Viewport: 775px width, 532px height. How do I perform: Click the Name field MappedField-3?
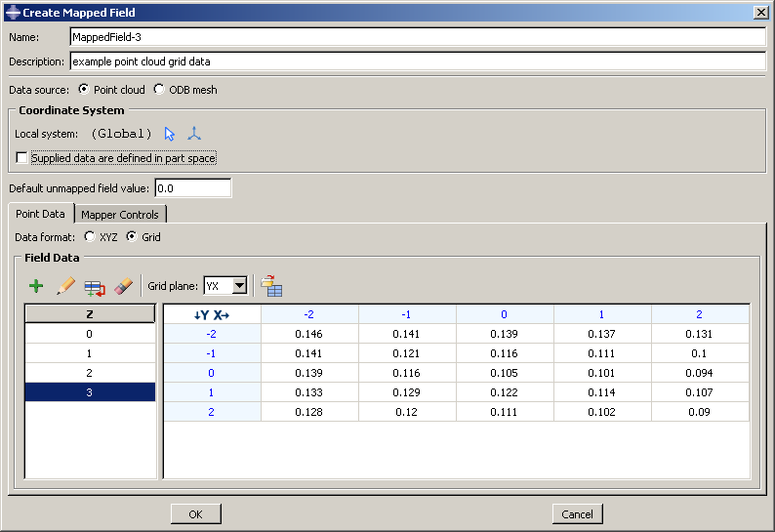pos(418,37)
